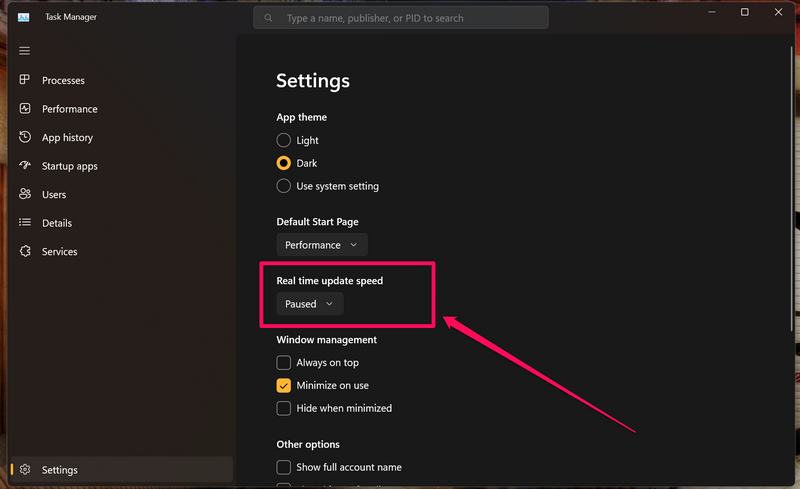This screenshot has height=489, width=800.
Task: Open the App history icon
Action: coord(25,137)
